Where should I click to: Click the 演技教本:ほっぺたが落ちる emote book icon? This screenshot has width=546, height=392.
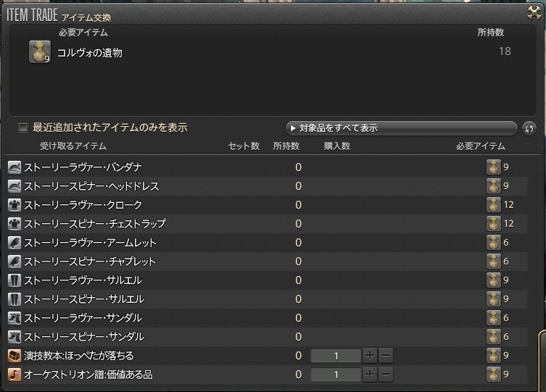15,356
